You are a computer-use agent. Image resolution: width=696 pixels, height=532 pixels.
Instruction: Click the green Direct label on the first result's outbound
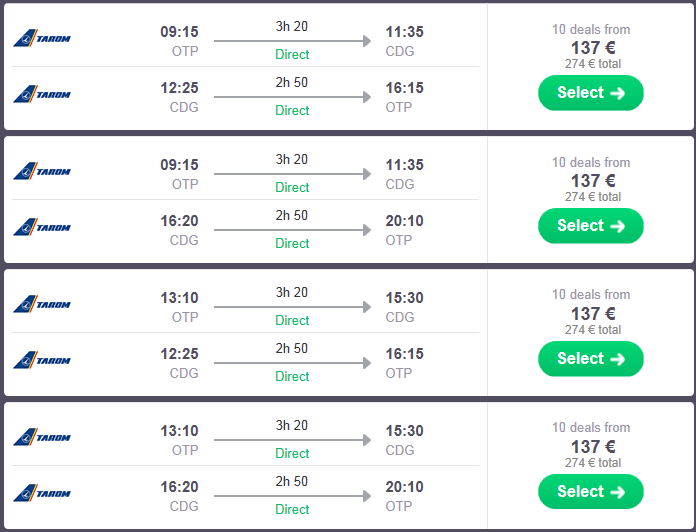click(292, 54)
